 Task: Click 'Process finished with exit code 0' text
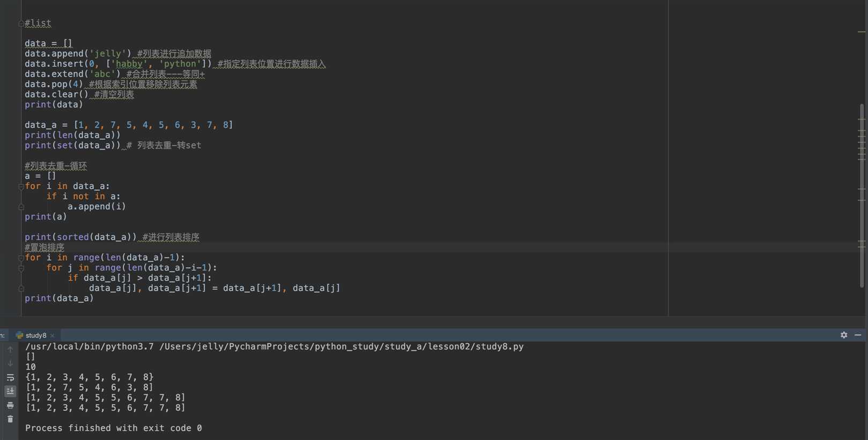pos(114,428)
